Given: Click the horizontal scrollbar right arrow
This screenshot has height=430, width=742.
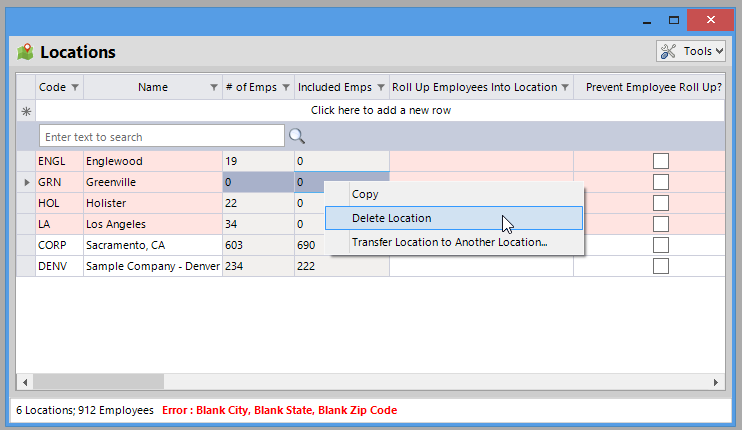Looking at the screenshot, I should click(x=716, y=382).
